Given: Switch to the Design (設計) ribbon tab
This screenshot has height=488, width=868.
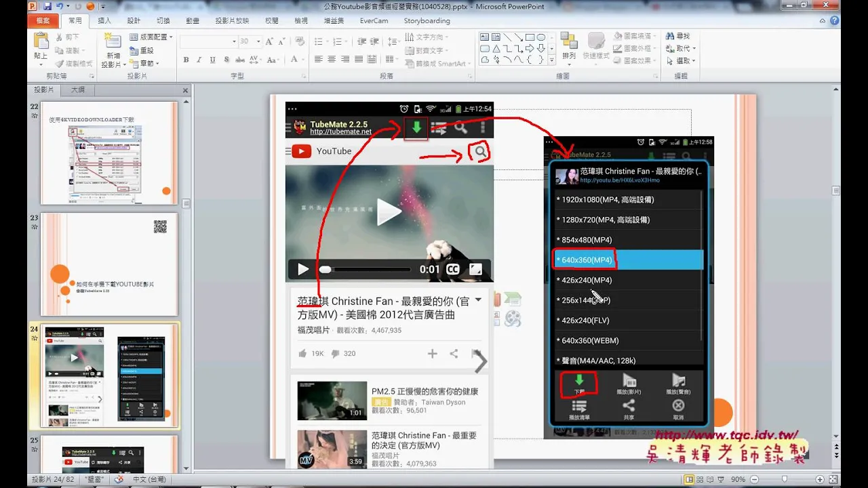Looking at the screenshot, I should (x=134, y=21).
